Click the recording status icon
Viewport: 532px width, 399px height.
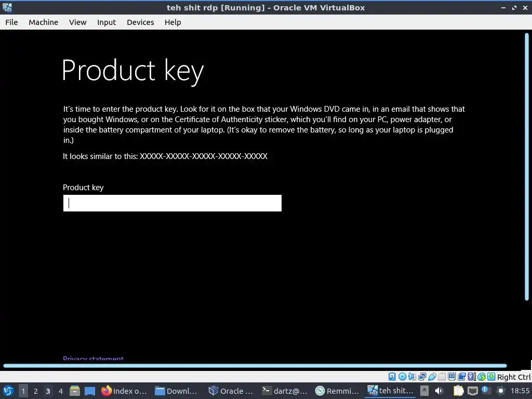(461, 376)
